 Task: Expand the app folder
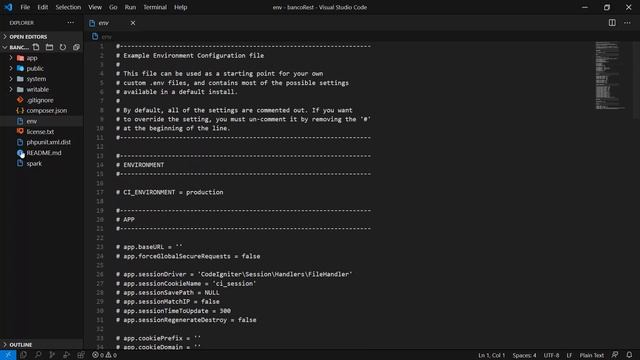[11, 58]
